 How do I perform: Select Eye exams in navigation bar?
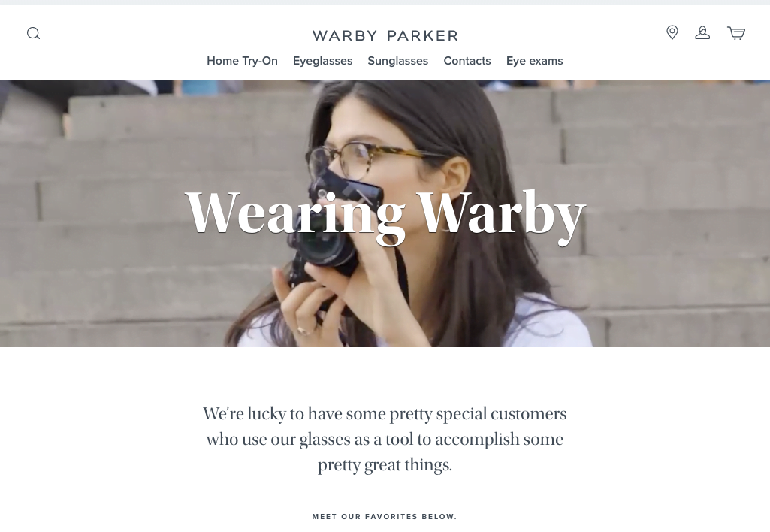coord(534,61)
